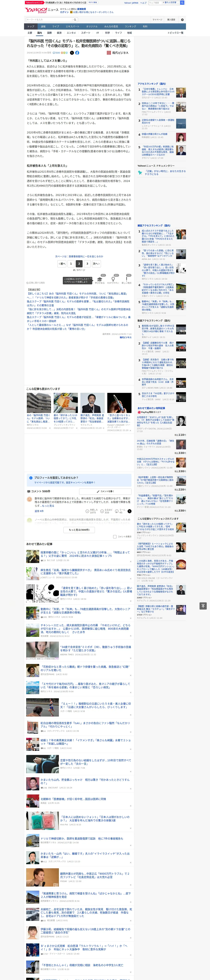Click 記事に関する報告 report icon
Viewport: 210px width, 980px height.
click(x=36, y=283)
